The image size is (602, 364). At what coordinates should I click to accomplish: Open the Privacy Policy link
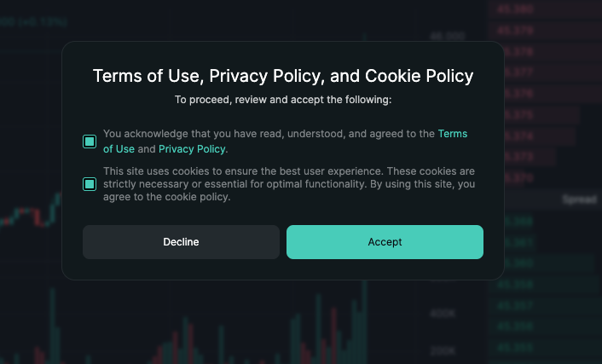pos(192,149)
